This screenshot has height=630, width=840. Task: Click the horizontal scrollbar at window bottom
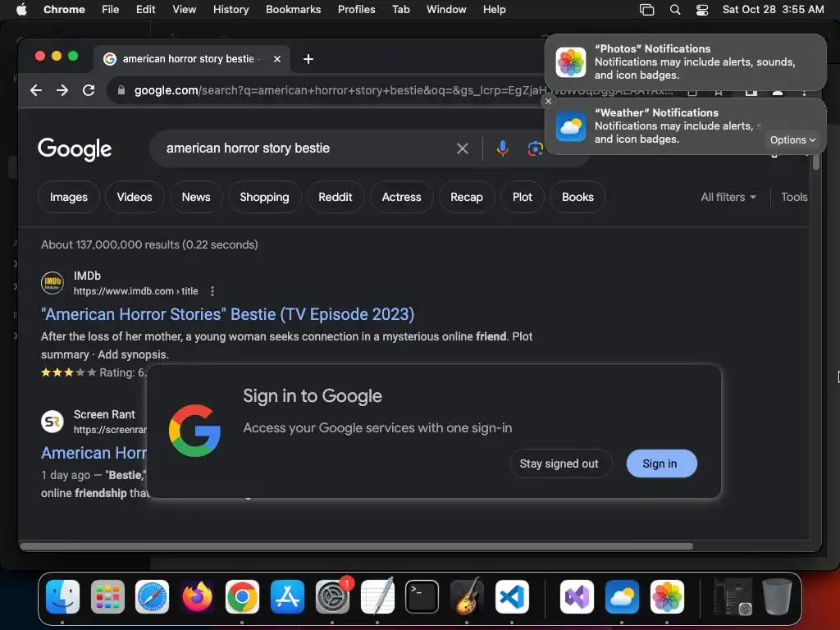[x=357, y=546]
